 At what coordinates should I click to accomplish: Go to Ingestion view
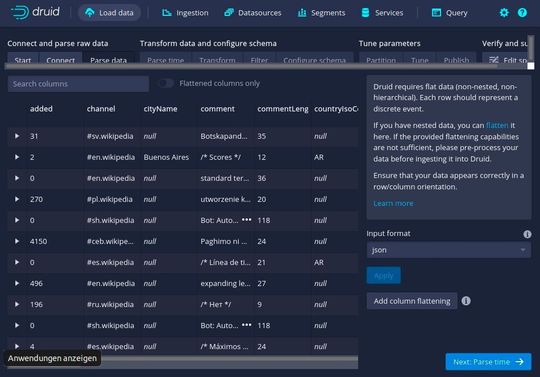185,13
